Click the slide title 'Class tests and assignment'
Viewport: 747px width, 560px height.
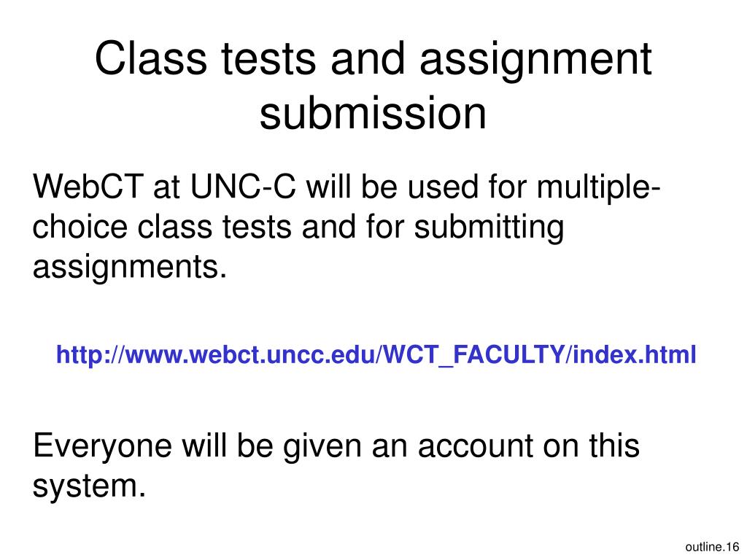[x=373, y=58]
